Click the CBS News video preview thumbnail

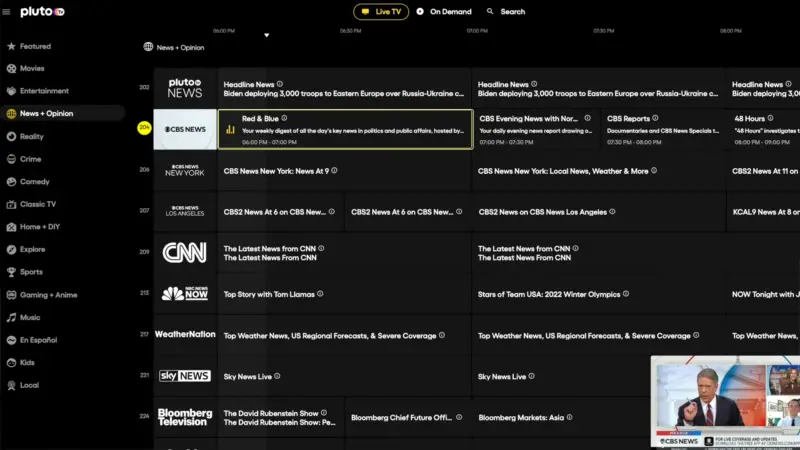click(725, 401)
